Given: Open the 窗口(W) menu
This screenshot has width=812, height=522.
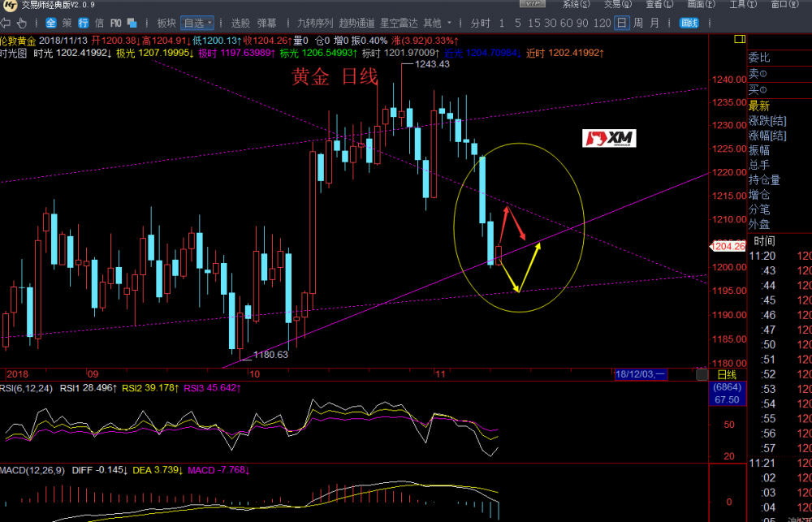Looking at the screenshot, I should [x=784, y=5].
